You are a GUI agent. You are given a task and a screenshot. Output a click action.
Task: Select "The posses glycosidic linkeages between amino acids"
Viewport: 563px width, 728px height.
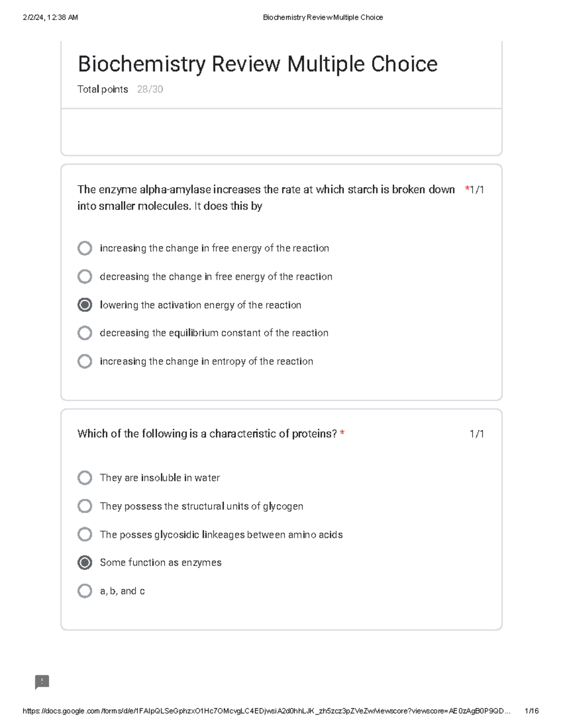84,534
